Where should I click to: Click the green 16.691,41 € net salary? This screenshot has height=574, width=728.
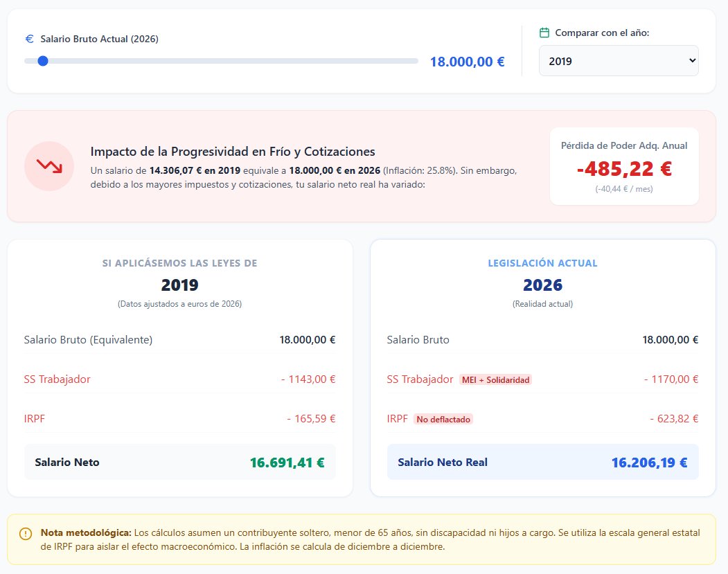tap(287, 463)
